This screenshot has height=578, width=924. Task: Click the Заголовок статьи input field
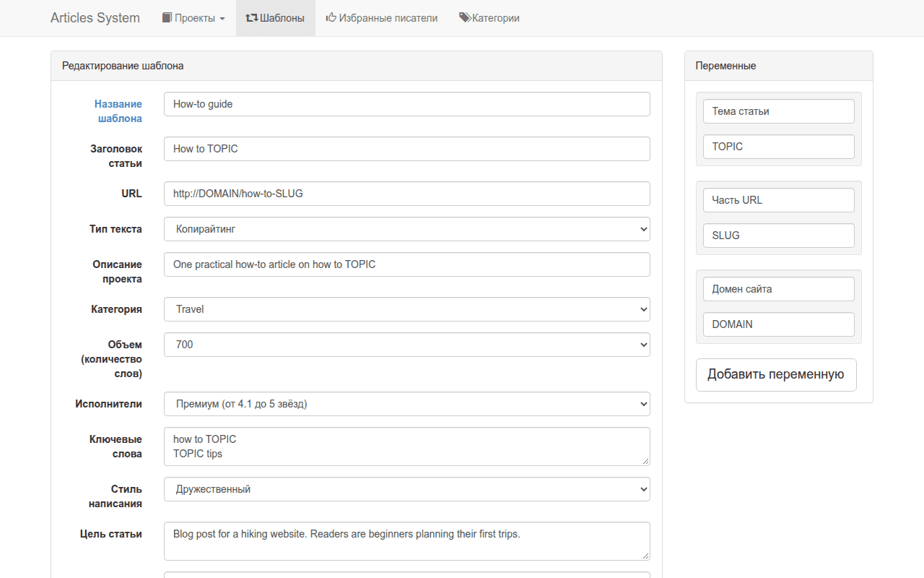(407, 149)
